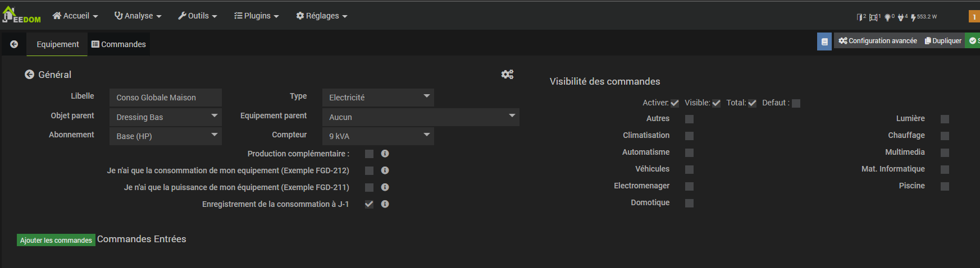980x268 pixels.
Task: Expand the Objet parent dropdown
Action: (166, 117)
